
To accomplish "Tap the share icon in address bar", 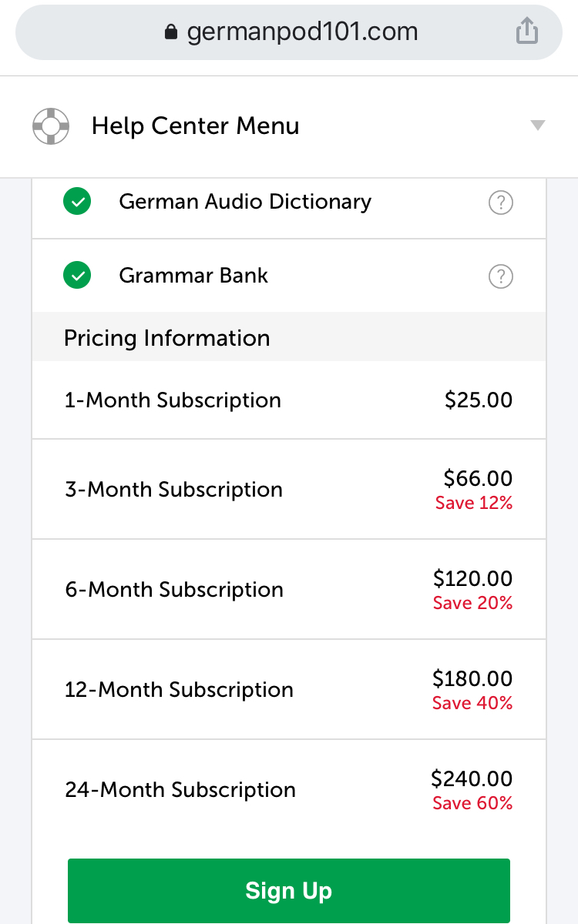I will point(526,32).
